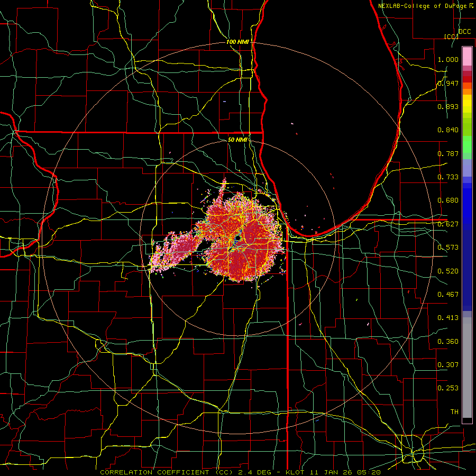This screenshot has height=476, width=476.
Task: Select the 1.000 legend value
Action: [448, 60]
